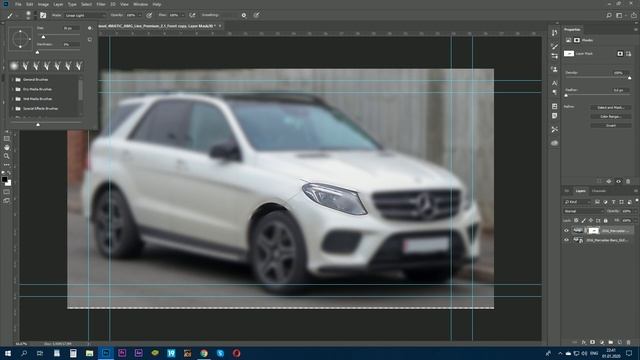Toggle the brush settings panel icon
640x360 pixels.
(43, 15)
